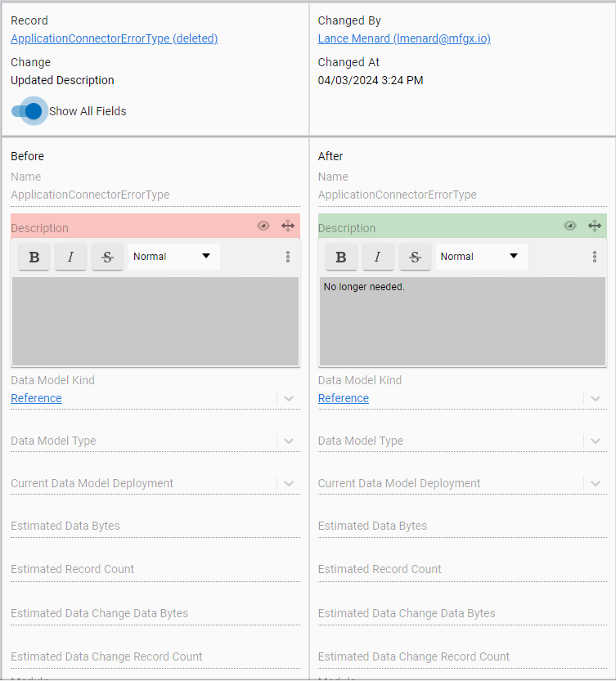The height and width of the screenshot is (681, 616).
Task: Click the Before Estimated Data Bytes field
Action: (155, 526)
